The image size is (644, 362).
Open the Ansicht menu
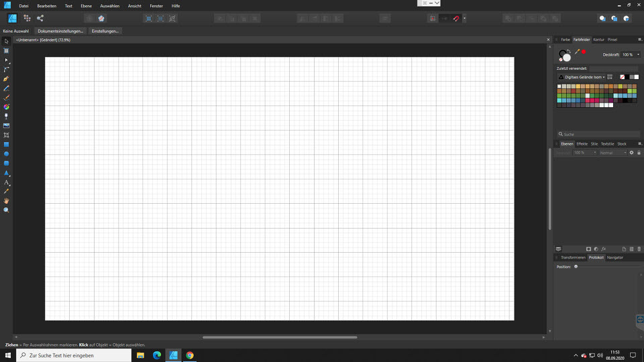134,6
